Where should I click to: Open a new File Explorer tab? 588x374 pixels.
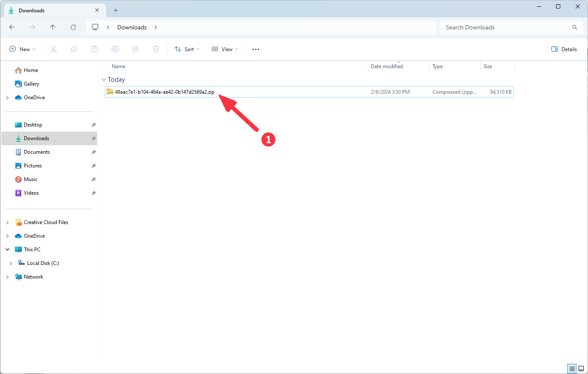tap(116, 10)
